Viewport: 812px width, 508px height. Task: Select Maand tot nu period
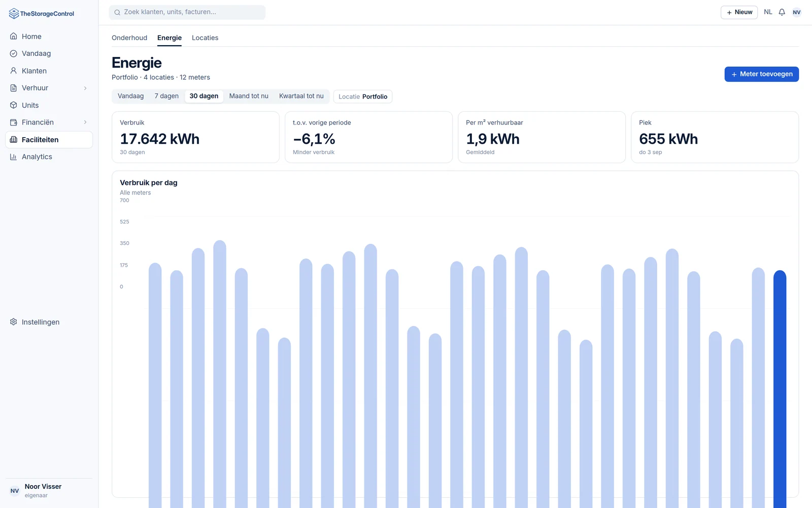pos(249,96)
